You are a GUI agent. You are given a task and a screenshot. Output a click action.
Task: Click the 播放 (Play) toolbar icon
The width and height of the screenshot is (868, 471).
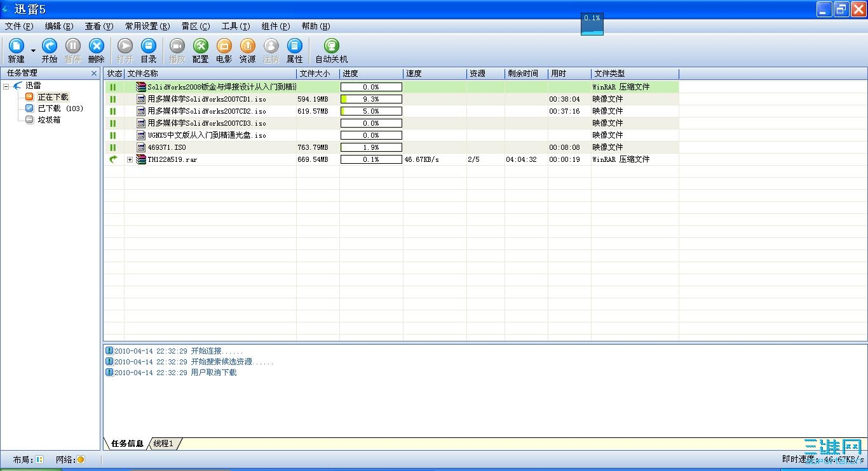coord(177,46)
